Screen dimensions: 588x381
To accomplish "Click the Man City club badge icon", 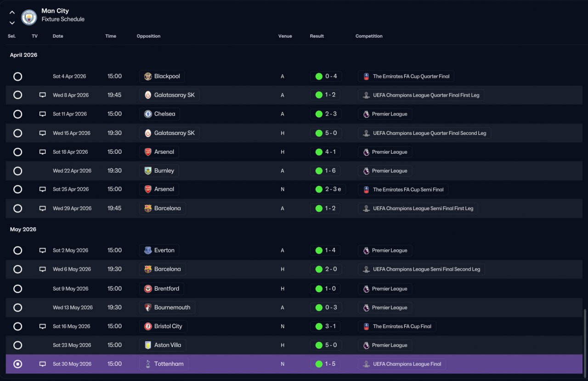I will 29,17.
